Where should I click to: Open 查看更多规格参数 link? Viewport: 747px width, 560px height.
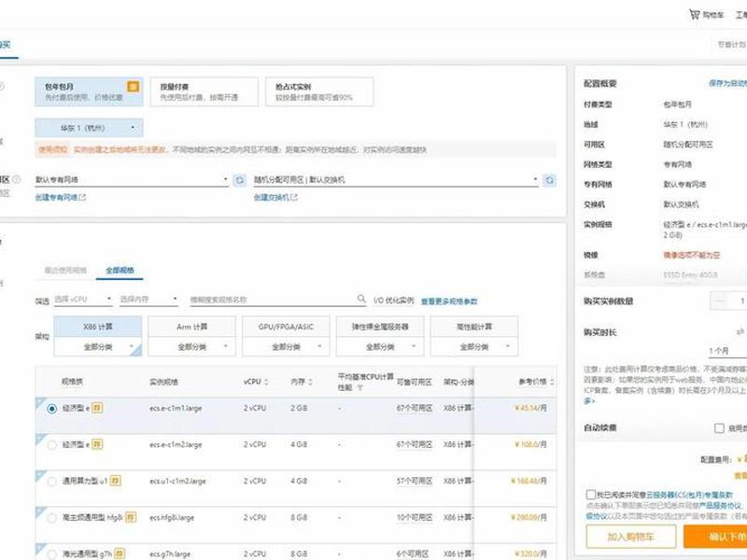pyautogui.click(x=449, y=301)
